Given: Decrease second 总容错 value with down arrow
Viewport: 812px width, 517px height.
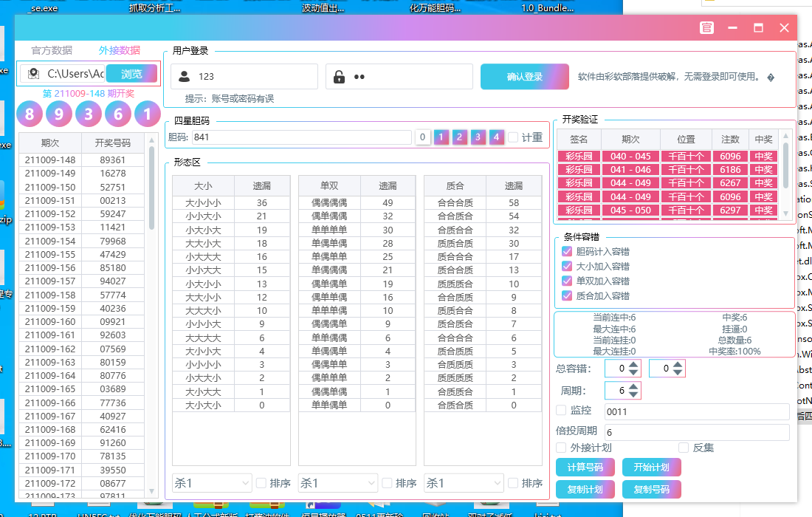Looking at the screenshot, I should [678, 372].
